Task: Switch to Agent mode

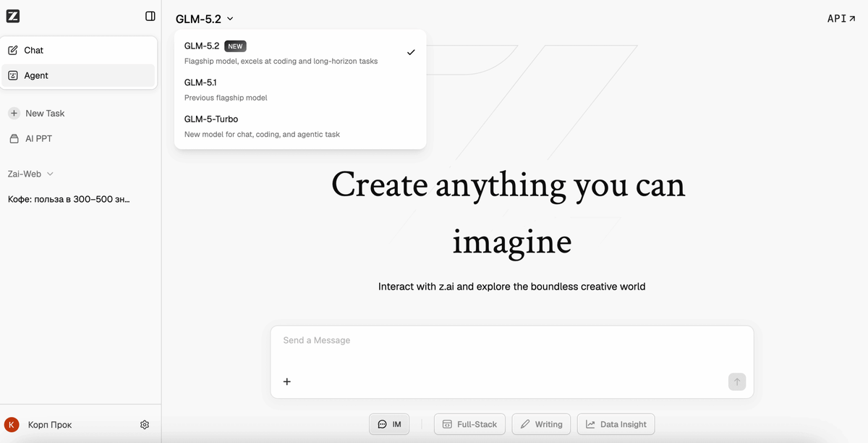Action: (79, 75)
